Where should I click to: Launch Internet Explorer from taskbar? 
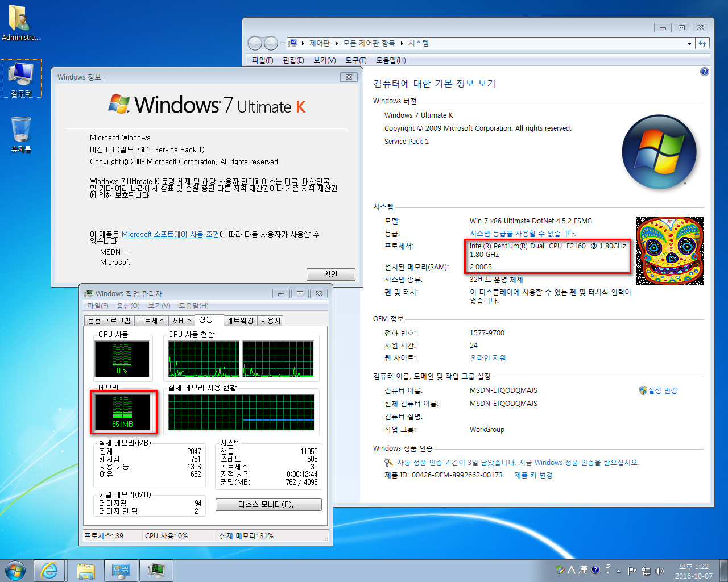point(50,571)
